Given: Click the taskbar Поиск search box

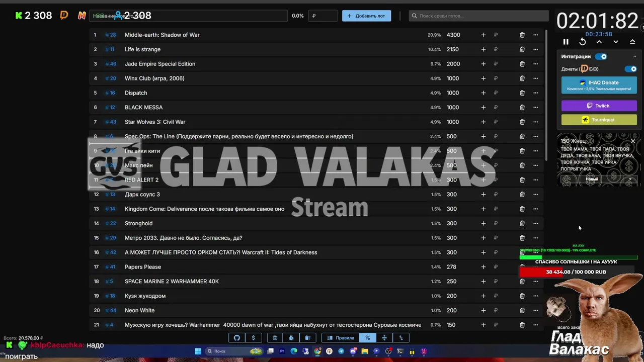Looking at the screenshot, I should coord(234,351).
